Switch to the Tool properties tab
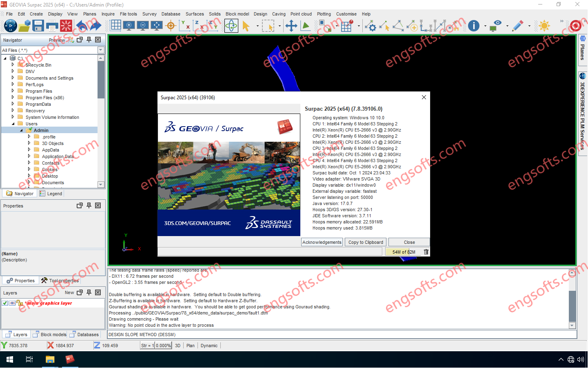 pyautogui.click(x=60, y=281)
